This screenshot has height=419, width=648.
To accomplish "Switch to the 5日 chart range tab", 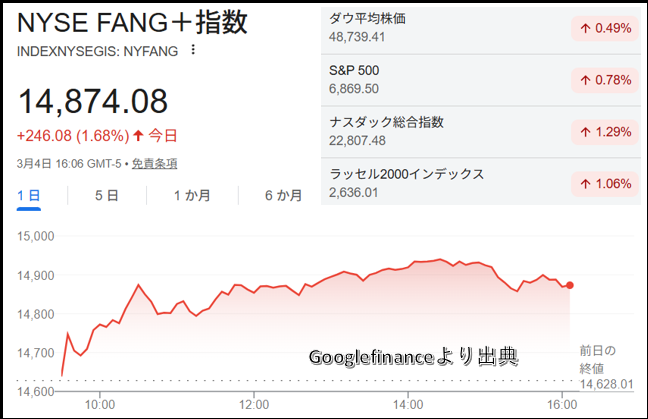I will (106, 195).
